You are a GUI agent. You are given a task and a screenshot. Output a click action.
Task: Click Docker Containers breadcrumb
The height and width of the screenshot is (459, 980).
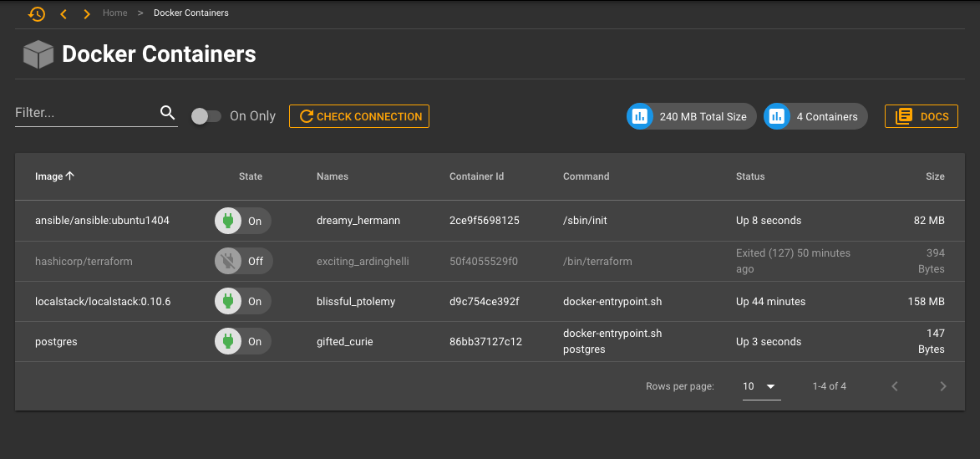coord(191,13)
